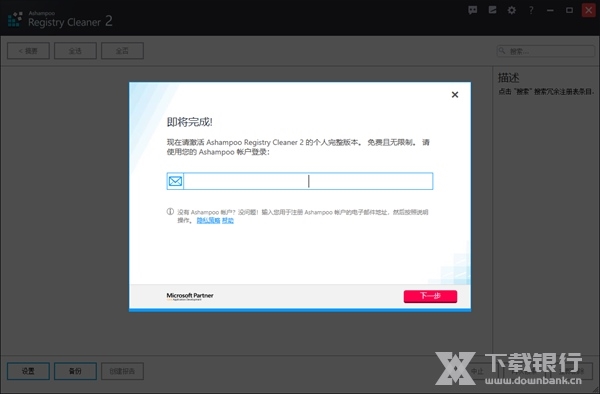Click the info icon next to account hint
Screen dimensions: 600x394
[170, 212]
